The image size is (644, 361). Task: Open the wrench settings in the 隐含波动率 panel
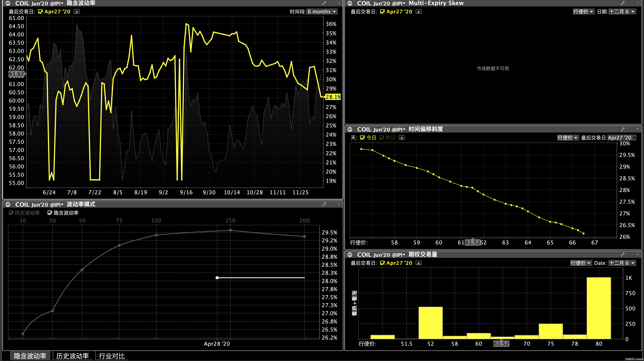[x=324, y=3]
